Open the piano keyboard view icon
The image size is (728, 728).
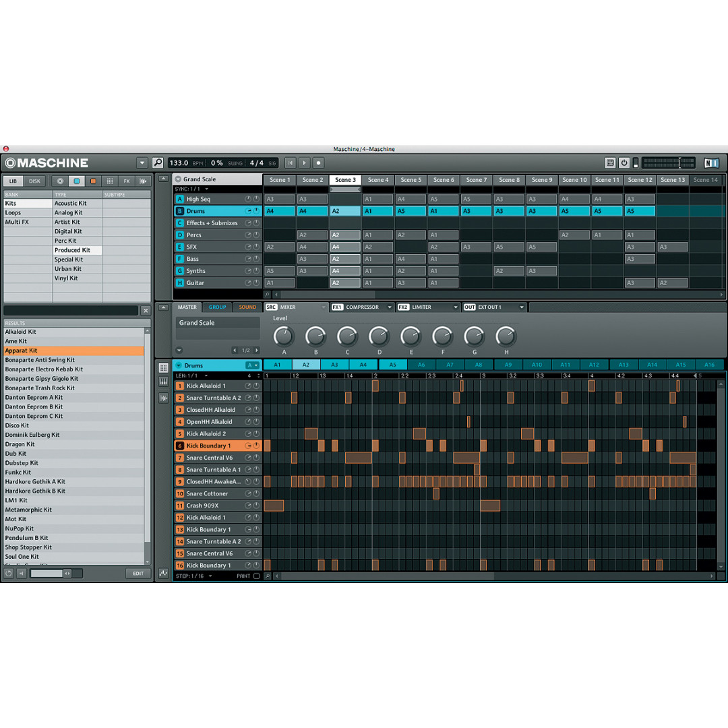(x=164, y=382)
